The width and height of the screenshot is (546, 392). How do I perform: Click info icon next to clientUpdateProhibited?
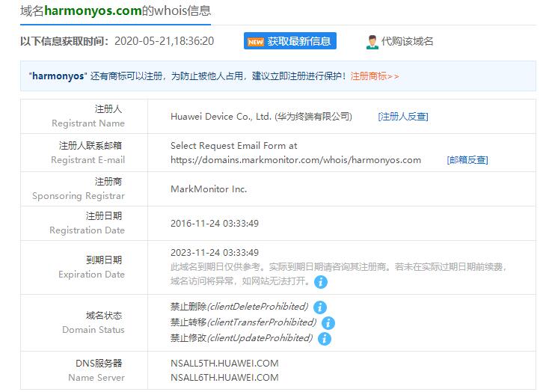tap(325, 338)
